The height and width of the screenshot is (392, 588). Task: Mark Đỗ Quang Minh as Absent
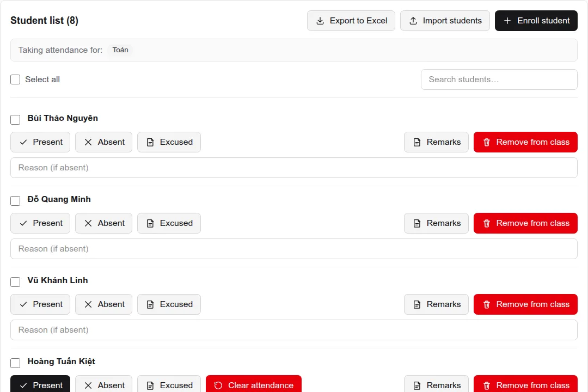click(x=103, y=223)
